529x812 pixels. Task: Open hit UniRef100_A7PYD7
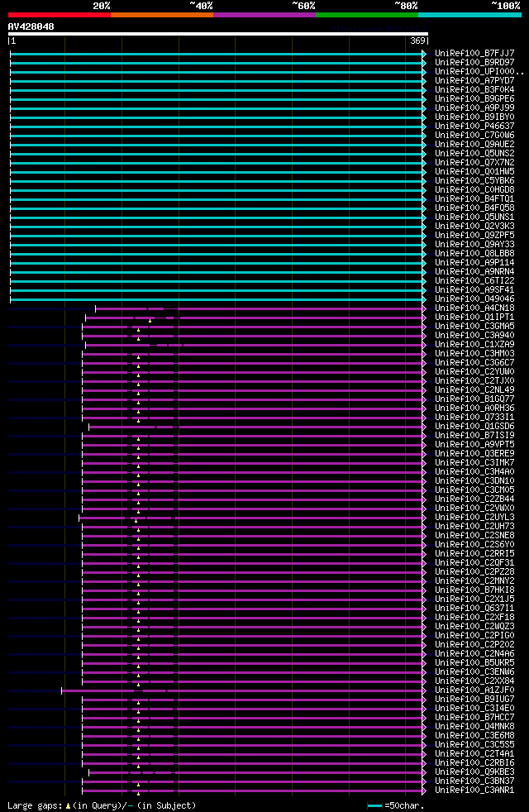(x=474, y=81)
